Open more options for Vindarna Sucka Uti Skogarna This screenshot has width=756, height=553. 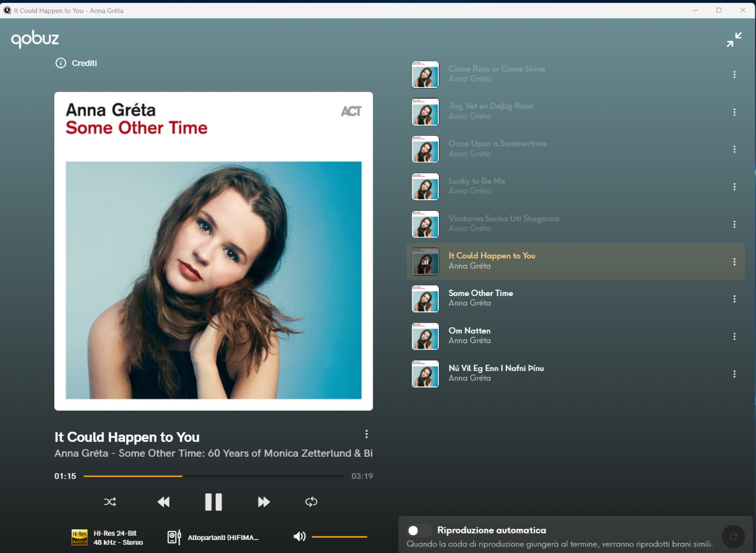pyautogui.click(x=735, y=225)
